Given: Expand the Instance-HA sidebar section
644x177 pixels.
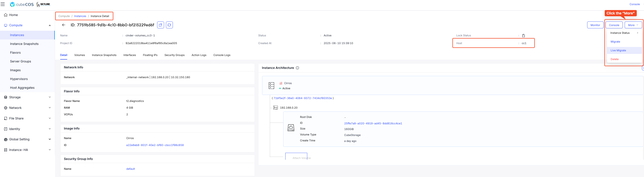Looking at the screenshot, I should [50, 150].
